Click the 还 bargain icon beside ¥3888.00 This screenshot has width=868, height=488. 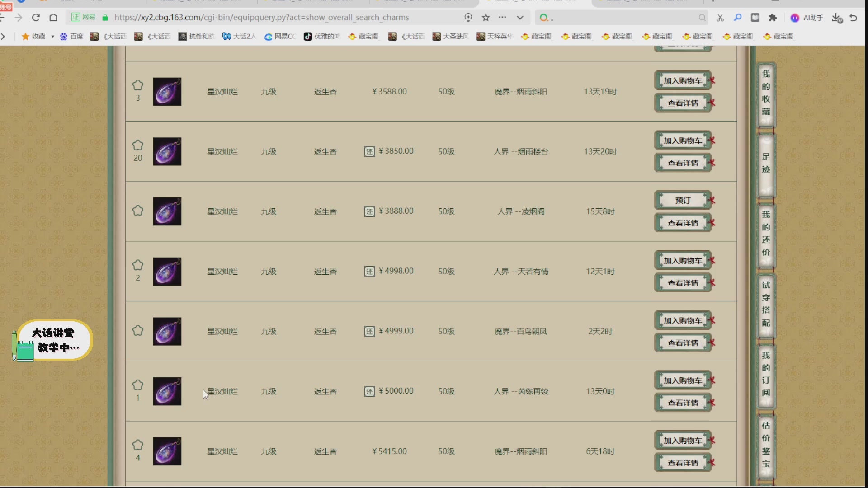pyautogui.click(x=369, y=211)
